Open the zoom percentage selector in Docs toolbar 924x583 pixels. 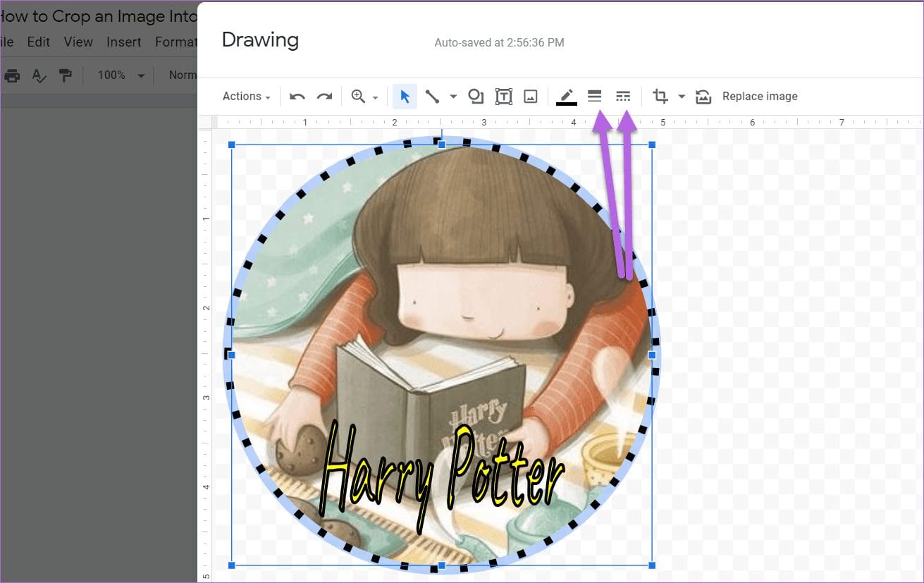pos(120,75)
